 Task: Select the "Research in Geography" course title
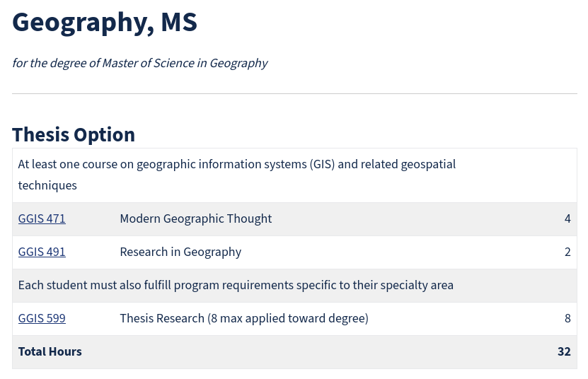pyautogui.click(x=180, y=252)
